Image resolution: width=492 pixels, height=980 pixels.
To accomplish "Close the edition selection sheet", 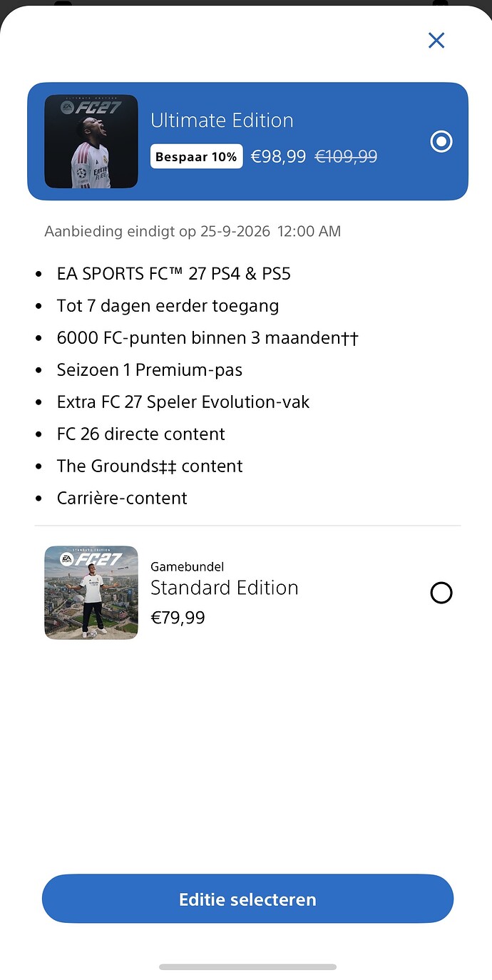I will click(x=436, y=40).
